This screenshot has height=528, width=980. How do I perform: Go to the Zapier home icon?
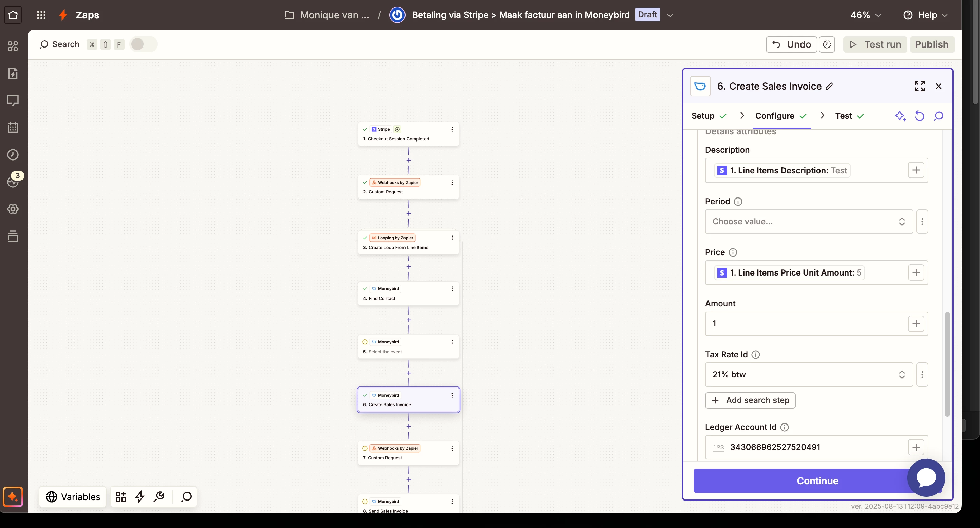pyautogui.click(x=13, y=15)
